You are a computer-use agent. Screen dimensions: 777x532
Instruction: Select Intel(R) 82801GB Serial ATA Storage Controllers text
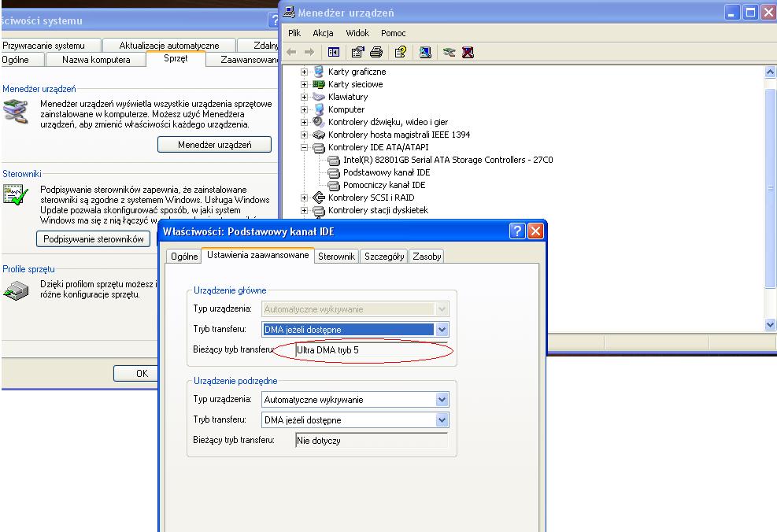coord(448,160)
